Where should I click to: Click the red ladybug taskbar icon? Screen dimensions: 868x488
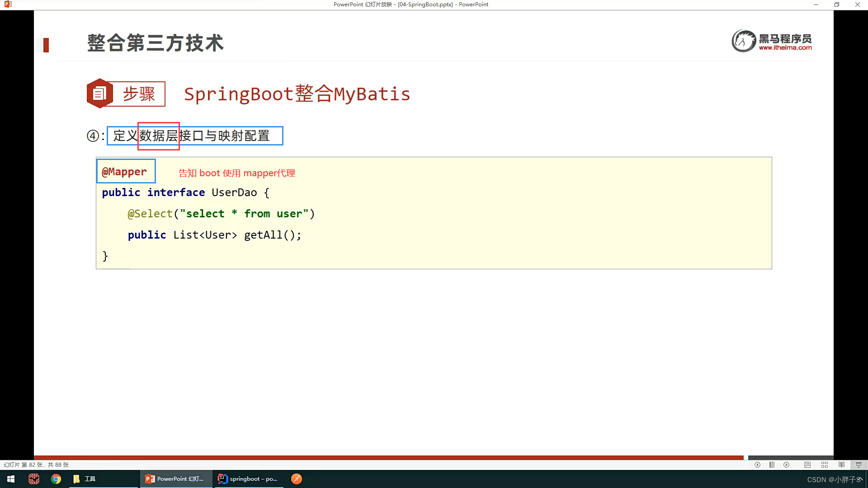pos(34,479)
